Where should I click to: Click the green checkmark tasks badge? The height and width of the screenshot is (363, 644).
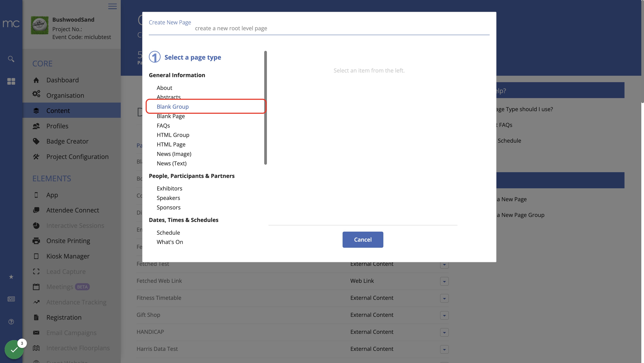(x=14, y=349)
